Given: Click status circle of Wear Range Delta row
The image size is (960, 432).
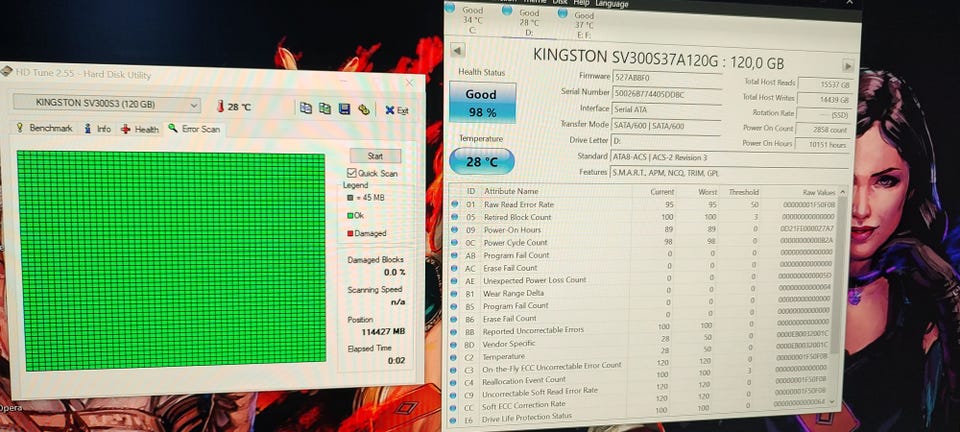Looking at the screenshot, I should [x=454, y=293].
